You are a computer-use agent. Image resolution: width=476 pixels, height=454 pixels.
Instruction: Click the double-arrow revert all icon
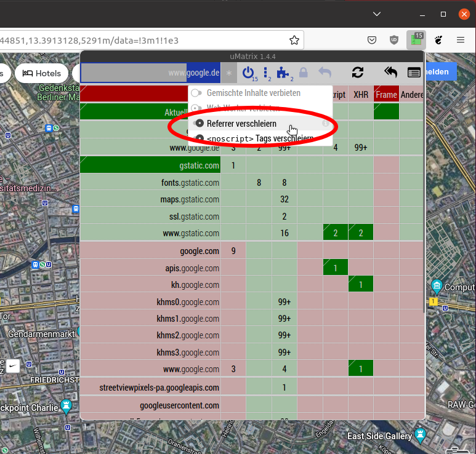pos(390,73)
